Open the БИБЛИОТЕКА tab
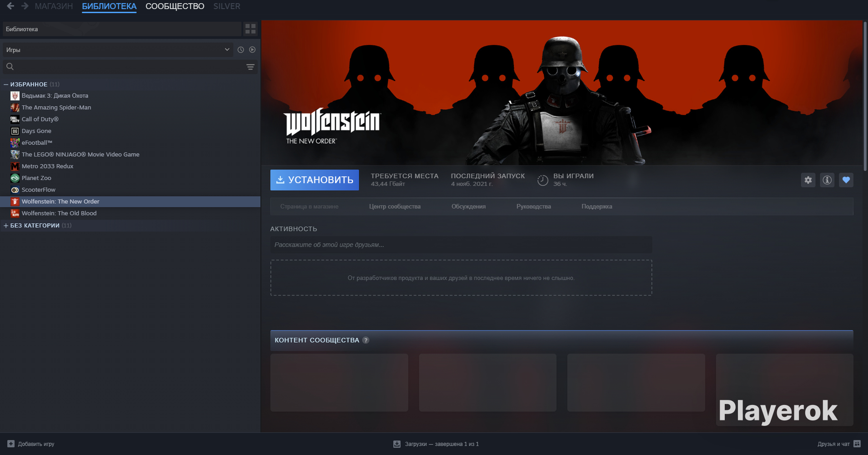868x455 pixels. click(109, 6)
